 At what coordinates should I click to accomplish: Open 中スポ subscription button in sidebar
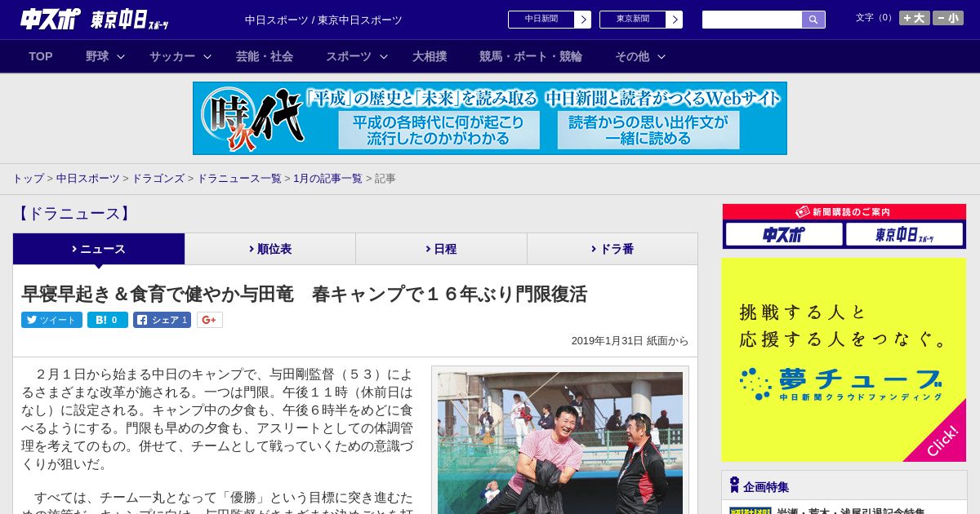tap(784, 235)
